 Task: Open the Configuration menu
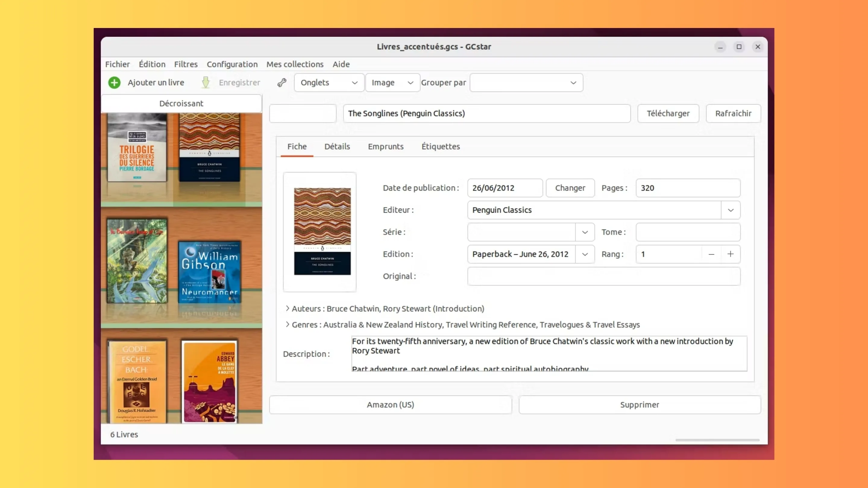coord(232,64)
